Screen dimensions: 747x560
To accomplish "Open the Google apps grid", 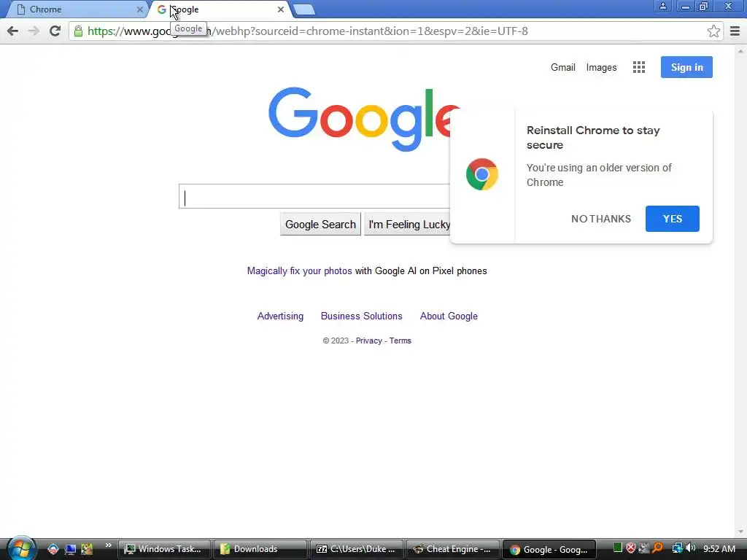I will click(639, 67).
